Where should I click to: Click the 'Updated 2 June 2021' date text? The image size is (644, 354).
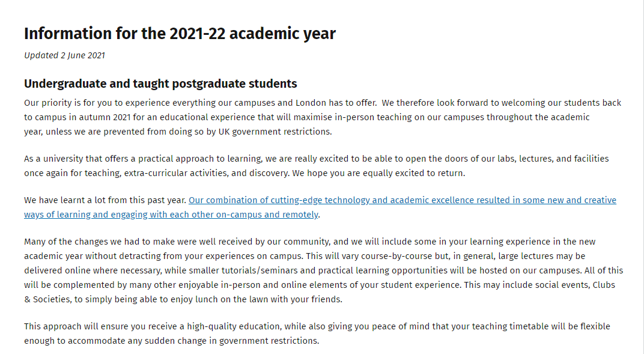64,55
